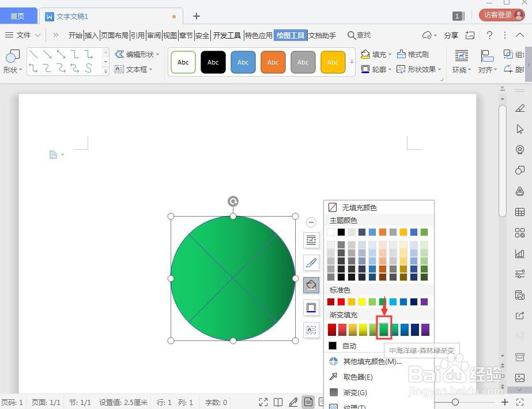Click the text box icon beside the shape
The width and height of the screenshot is (532, 409).
tap(311, 330)
